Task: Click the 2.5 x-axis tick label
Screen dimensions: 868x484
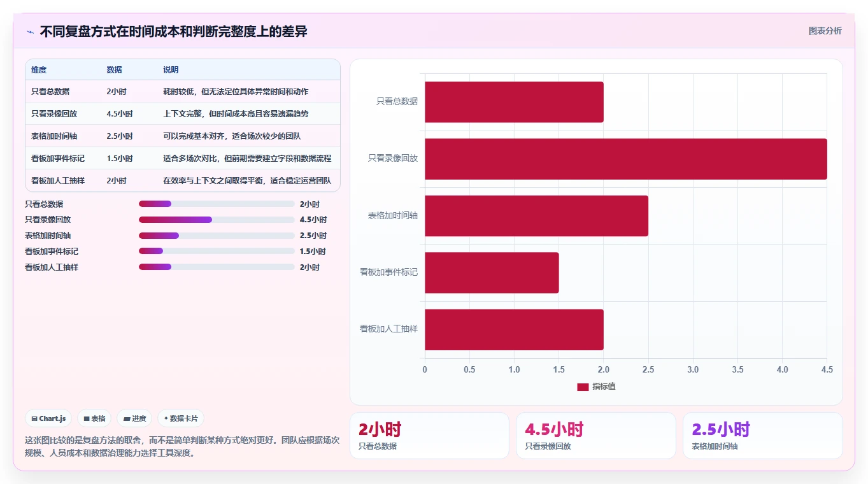Action: tap(648, 370)
